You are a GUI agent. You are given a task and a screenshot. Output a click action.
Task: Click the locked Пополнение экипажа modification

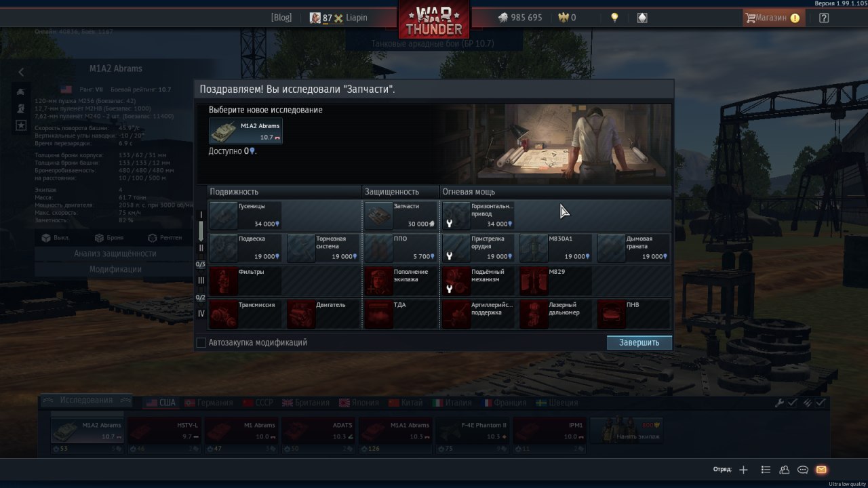(401, 281)
